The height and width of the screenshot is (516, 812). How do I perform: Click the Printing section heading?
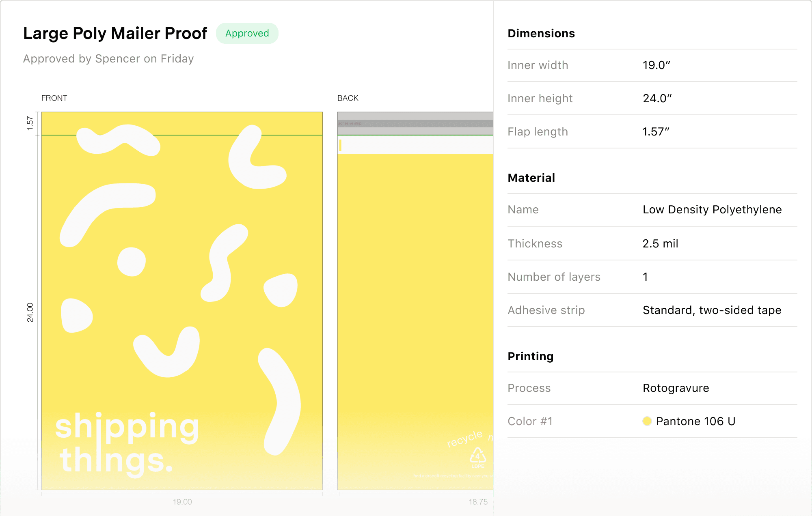(x=530, y=356)
